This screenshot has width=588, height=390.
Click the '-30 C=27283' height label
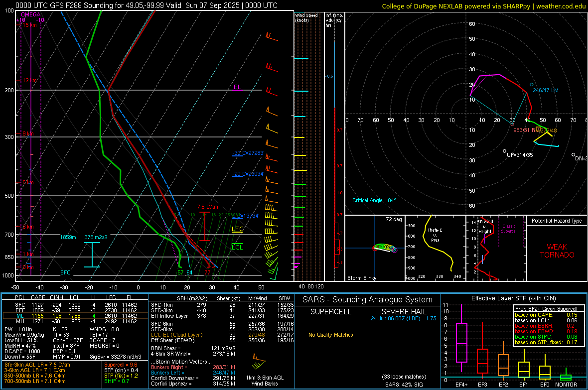click(248, 153)
